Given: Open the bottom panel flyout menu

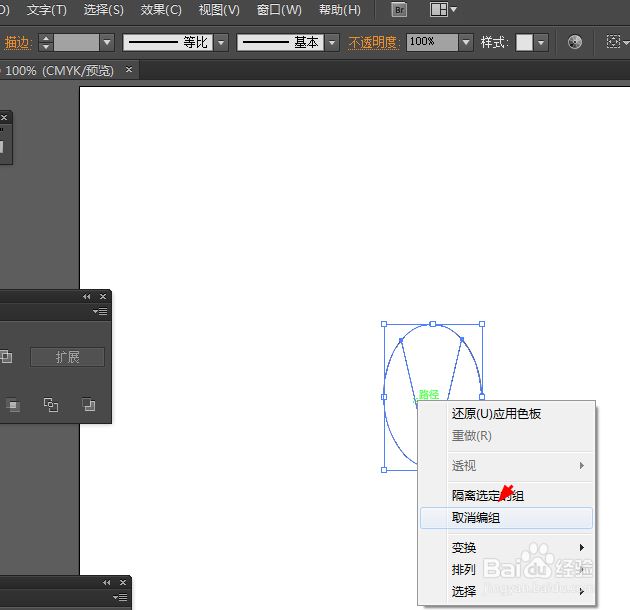Looking at the screenshot, I should (x=120, y=598).
